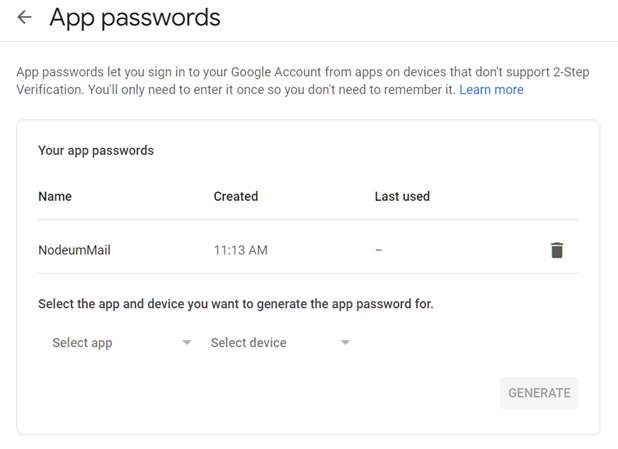Click the GENERATE button
The height and width of the screenshot is (449, 618).
pyautogui.click(x=539, y=393)
